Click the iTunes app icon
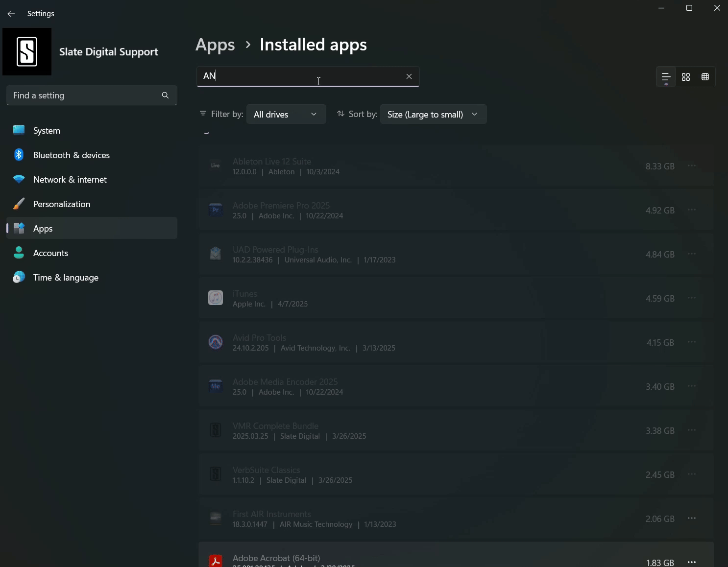 tap(216, 298)
